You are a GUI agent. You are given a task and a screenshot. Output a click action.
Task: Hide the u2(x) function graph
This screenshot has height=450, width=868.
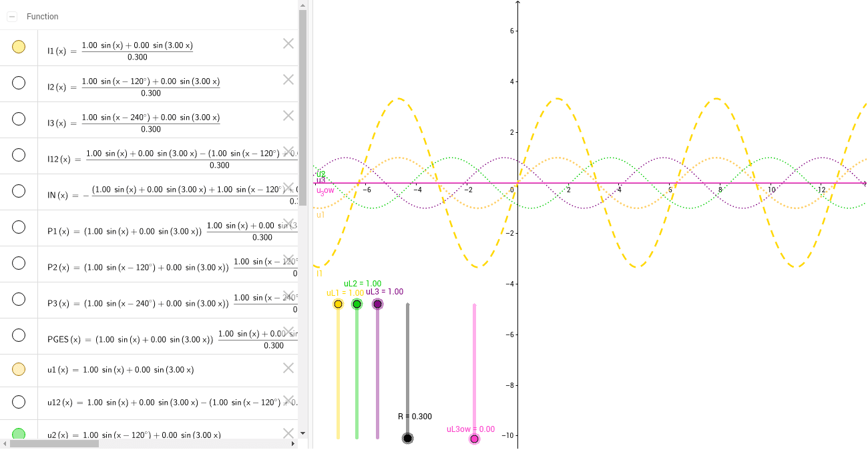tap(19, 434)
